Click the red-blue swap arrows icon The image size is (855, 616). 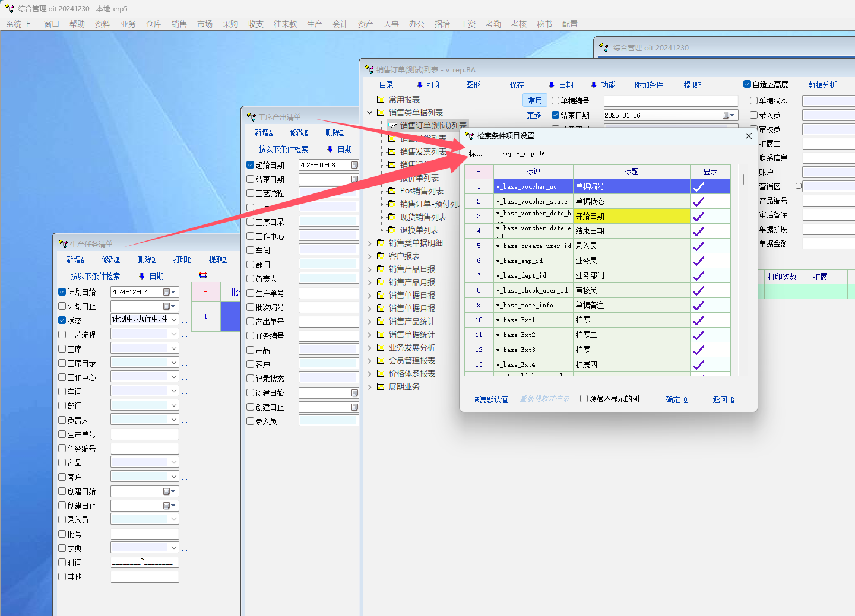tap(203, 275)
